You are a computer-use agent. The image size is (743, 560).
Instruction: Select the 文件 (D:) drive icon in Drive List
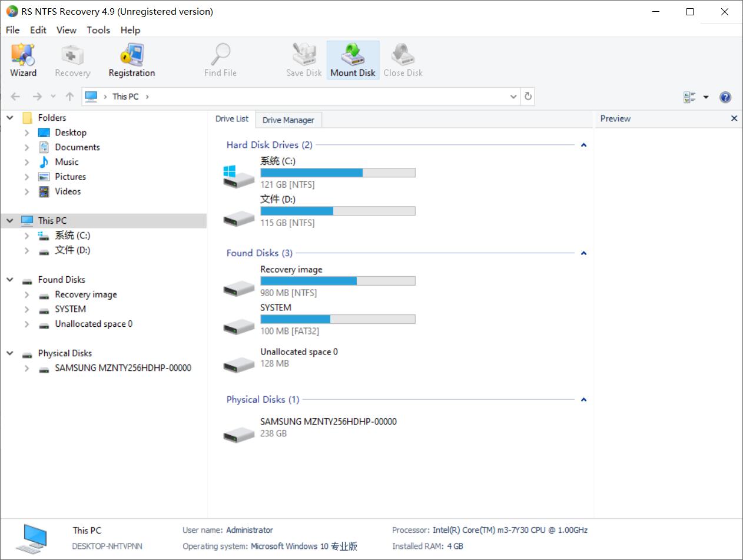tap(239, 219)
